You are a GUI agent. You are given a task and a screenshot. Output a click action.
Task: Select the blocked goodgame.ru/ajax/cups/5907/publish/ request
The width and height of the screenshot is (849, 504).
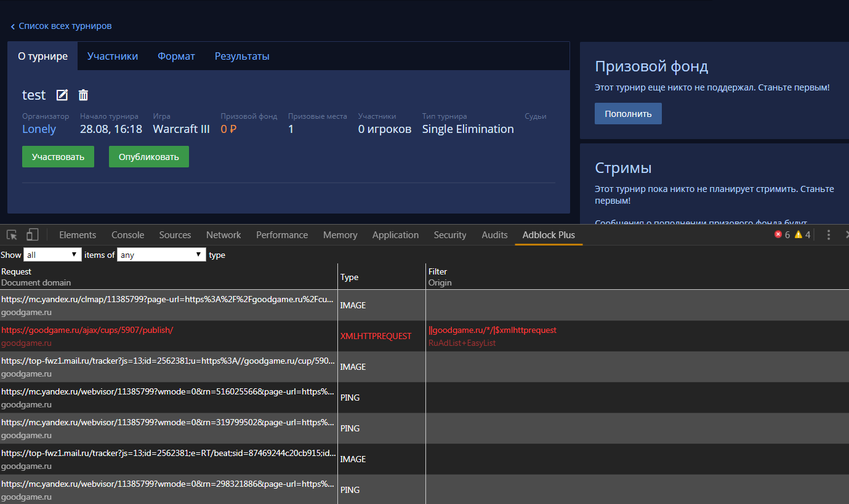pos(425,336)
